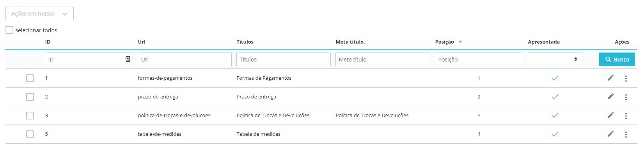This screenshot has width=644, height=158.
Task: Click the Busca search button
Action: click(x=617, y=59)
